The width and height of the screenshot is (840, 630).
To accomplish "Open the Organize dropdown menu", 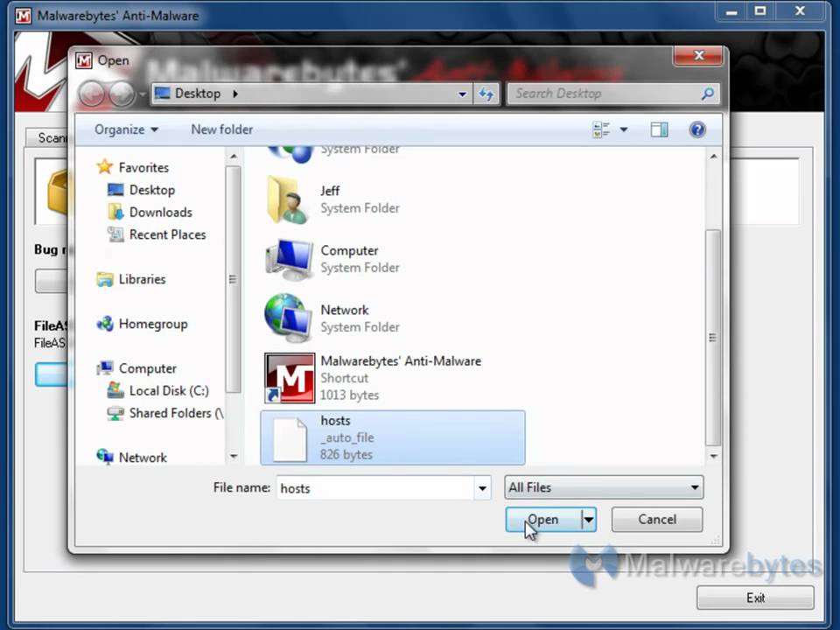I will pos(125,129).
